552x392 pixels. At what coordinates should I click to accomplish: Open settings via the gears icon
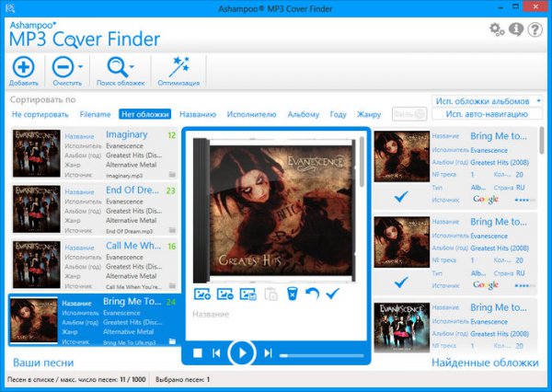(497, 29)
